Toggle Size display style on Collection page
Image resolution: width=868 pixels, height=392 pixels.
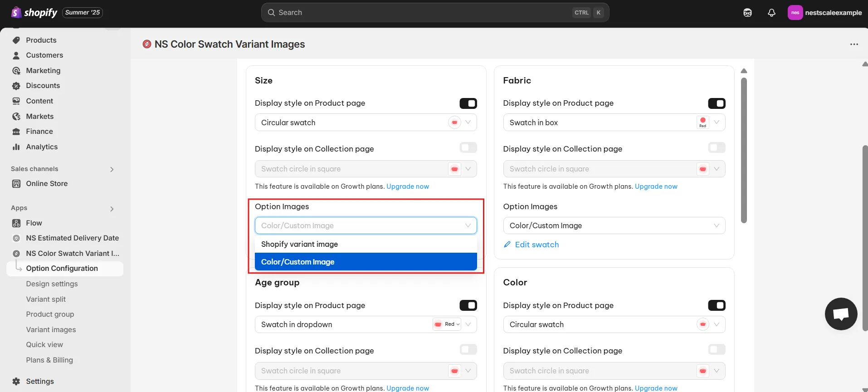(x=468, y=147)
